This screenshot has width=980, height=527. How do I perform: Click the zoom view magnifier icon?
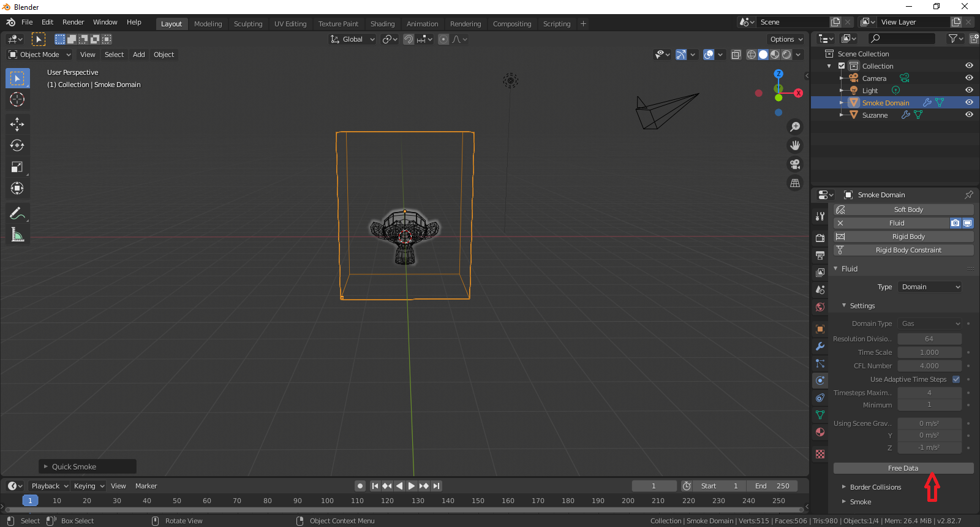click(x=795, y=126)
